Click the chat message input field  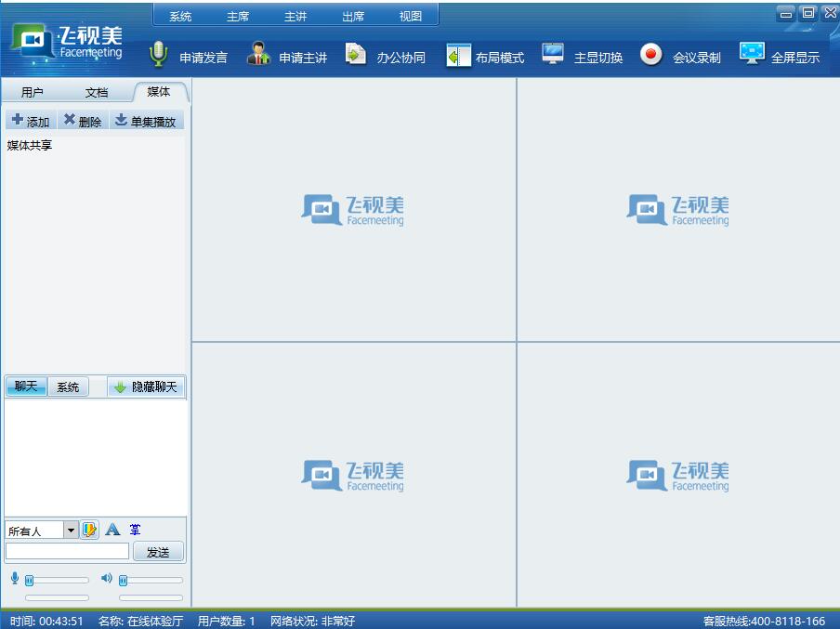pyautogui.click(x=65, y=550)
